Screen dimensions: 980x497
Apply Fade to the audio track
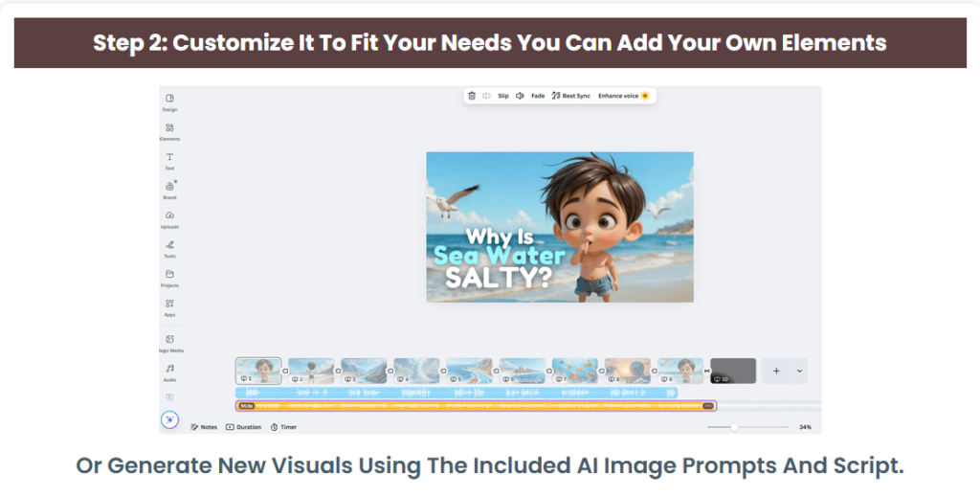tap(538, 96)
